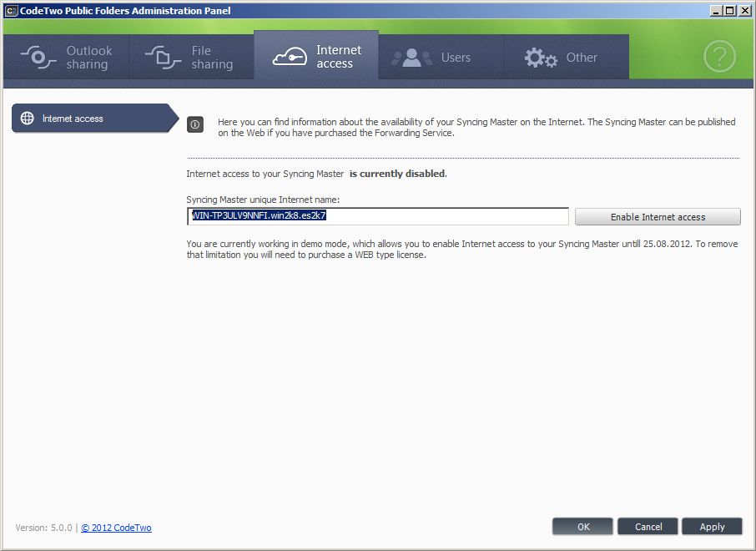Click the 'Syncing Master unique Internet name:' label
The height and width of the screenshot is (551, 756).
click(263, 200)
